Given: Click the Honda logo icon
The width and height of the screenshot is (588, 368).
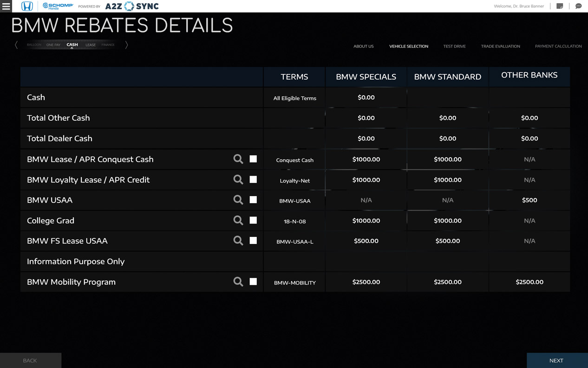Looking at the screenshot, I should [27, 6].
